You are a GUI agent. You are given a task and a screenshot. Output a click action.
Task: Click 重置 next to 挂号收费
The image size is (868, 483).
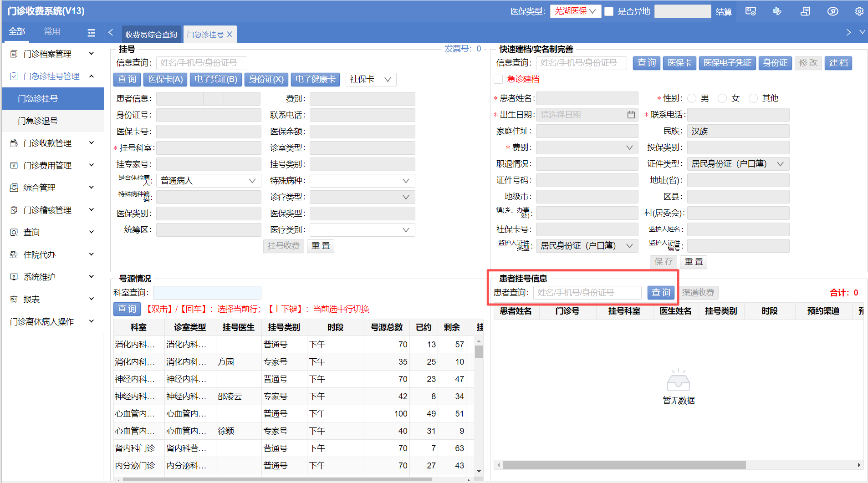(x=321, y=246)
